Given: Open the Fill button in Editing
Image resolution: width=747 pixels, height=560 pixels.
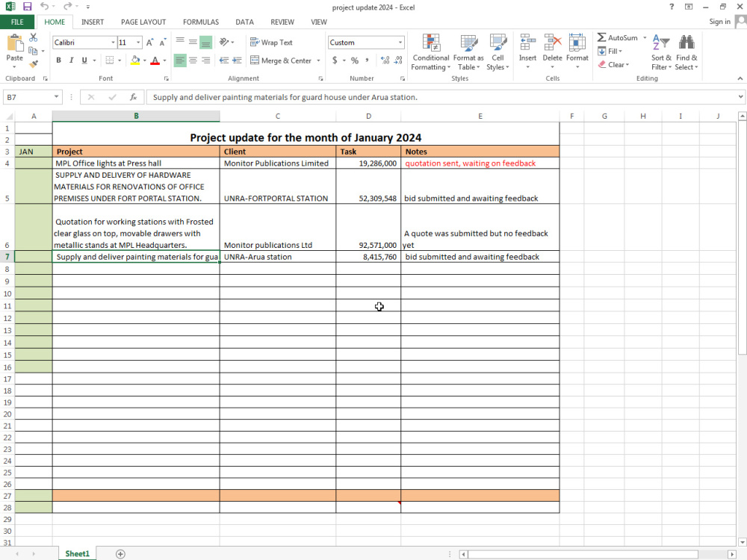Looking at the screenshot, I should coord(610,51).
